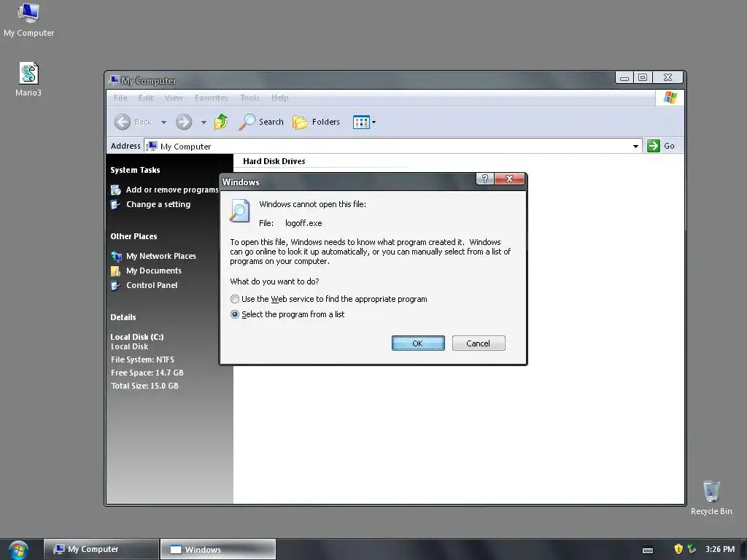Open the Back history dropdown arrow
This screenshot has width=747, height=560.
(x=163, y=122)
